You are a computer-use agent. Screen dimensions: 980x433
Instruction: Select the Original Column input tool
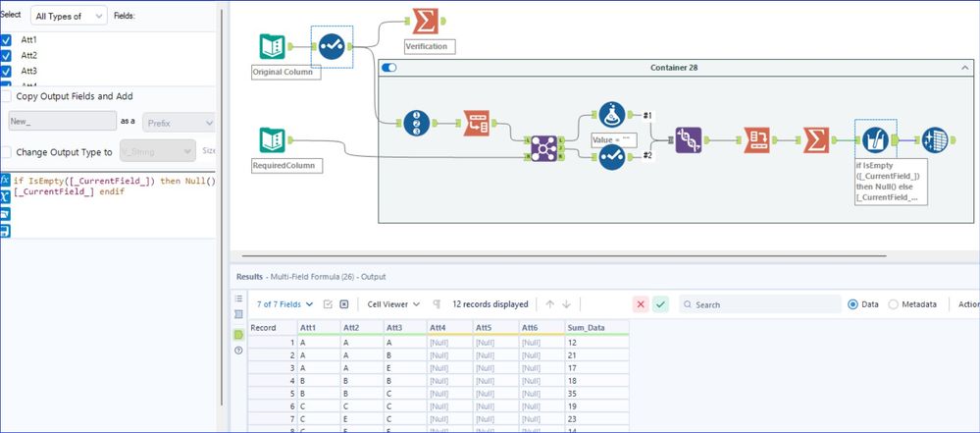click(273, 47)
